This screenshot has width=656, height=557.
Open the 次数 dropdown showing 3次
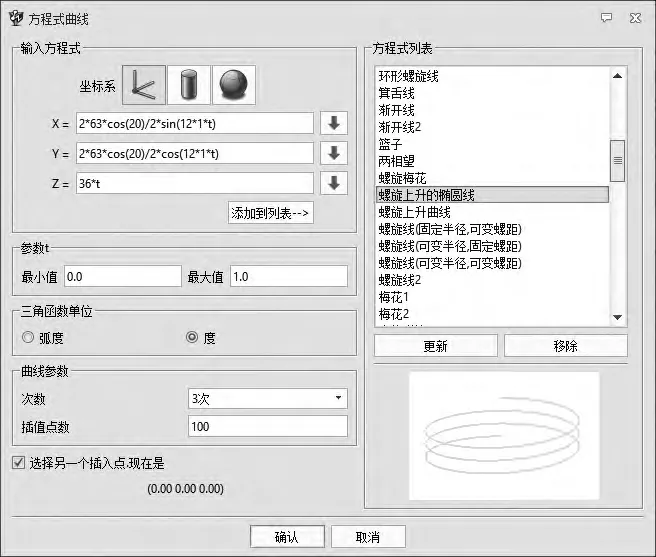[x=267, y=398]
